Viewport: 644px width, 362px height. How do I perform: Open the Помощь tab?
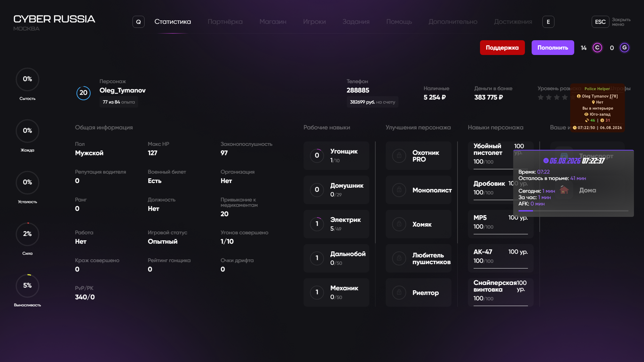tap(399, 22)
